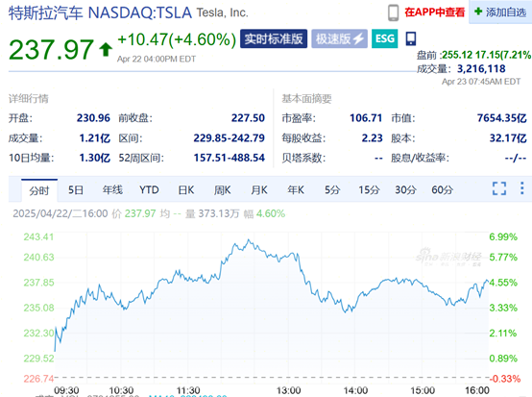The height and width of the screenshot is (397, 532).
Task: Click the market cap value 7654.35亿
Action: (502, 118)
